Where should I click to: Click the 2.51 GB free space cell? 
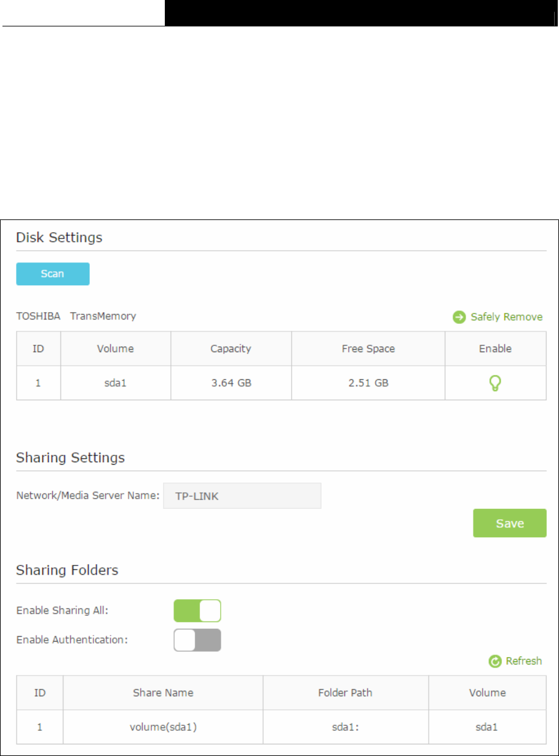[x=368, y=383]
